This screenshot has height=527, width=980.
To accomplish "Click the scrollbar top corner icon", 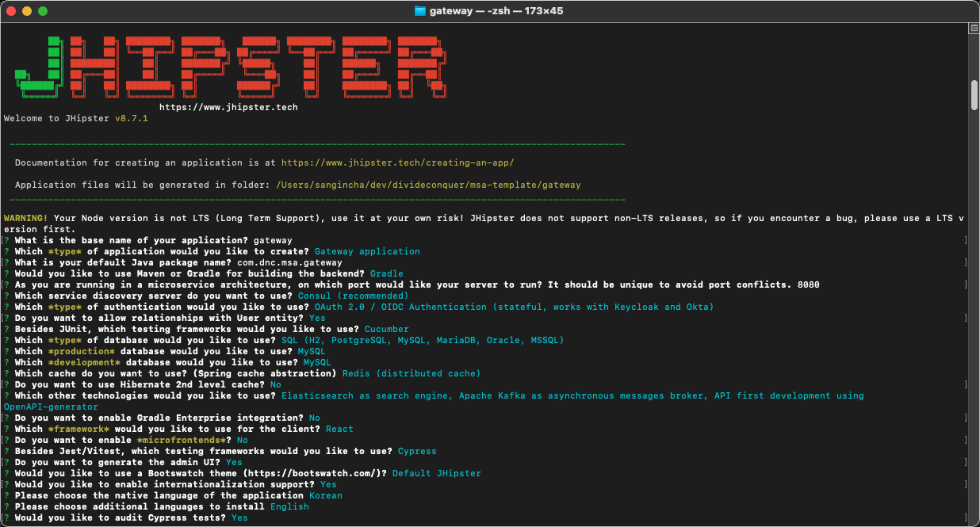I will 974,27.
